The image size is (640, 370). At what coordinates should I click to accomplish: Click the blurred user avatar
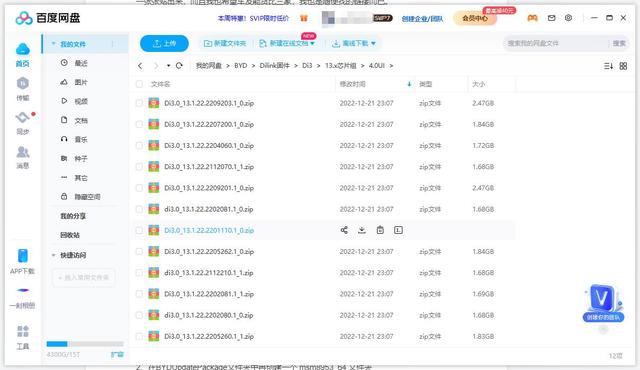(x=328, y=18)
